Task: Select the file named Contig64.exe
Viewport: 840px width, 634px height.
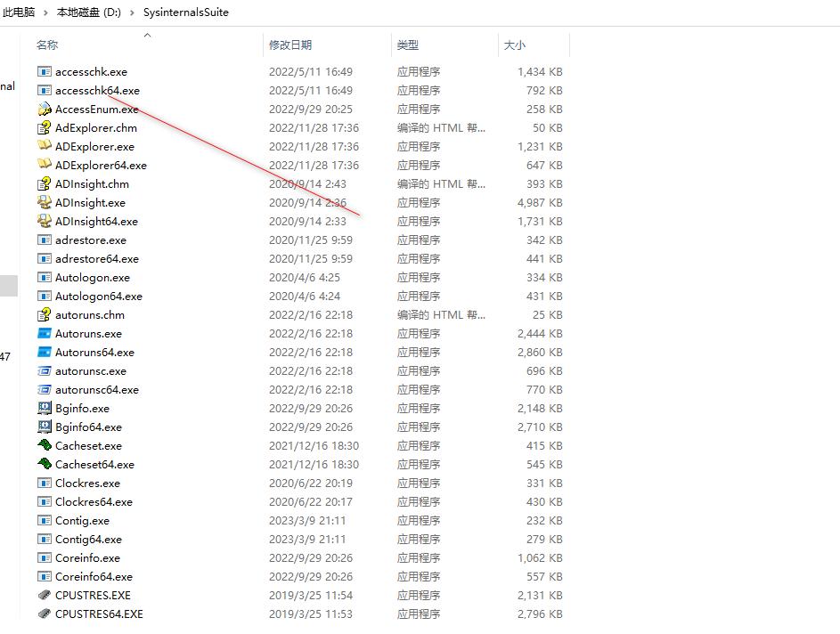Action: click(92, 539)
